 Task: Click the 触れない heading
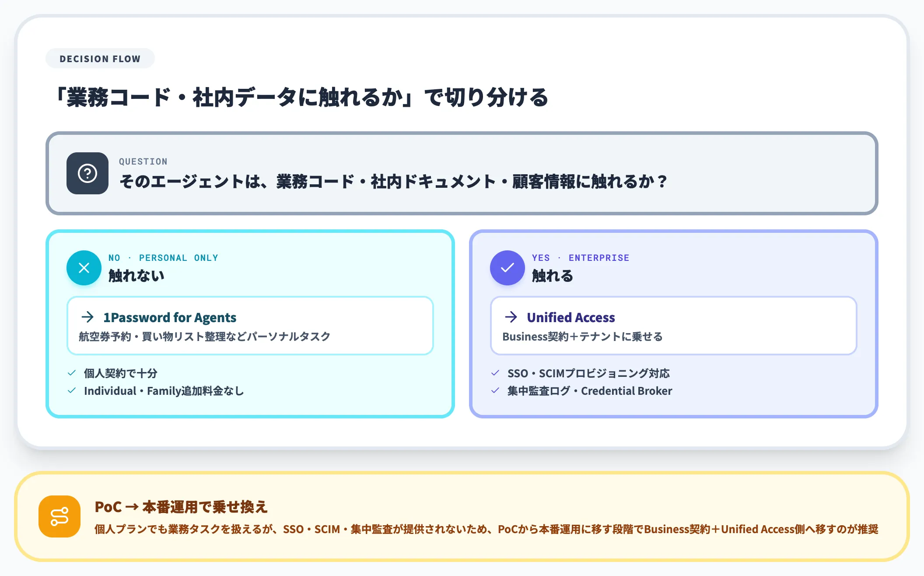tap(136, 276)
